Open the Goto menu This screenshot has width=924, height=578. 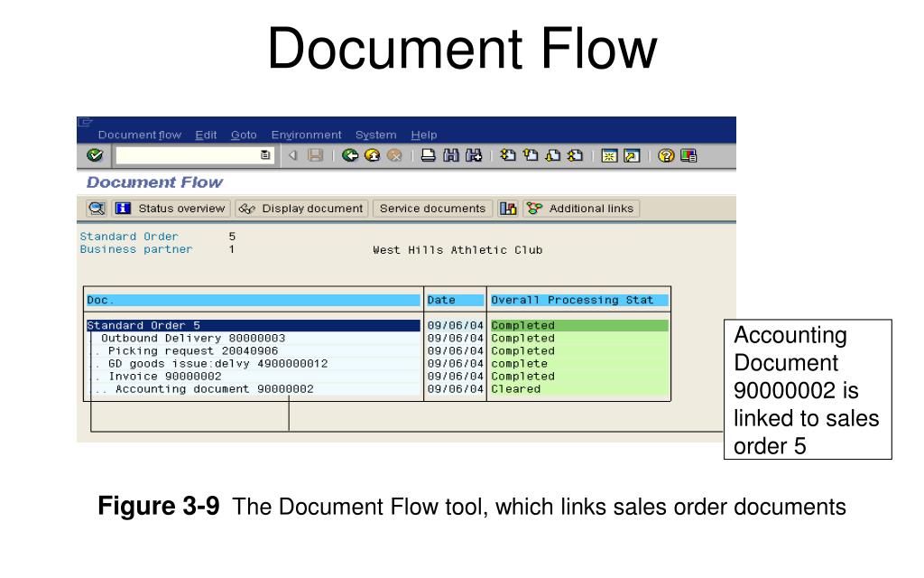pyautogui.click(x=244, y=135)
